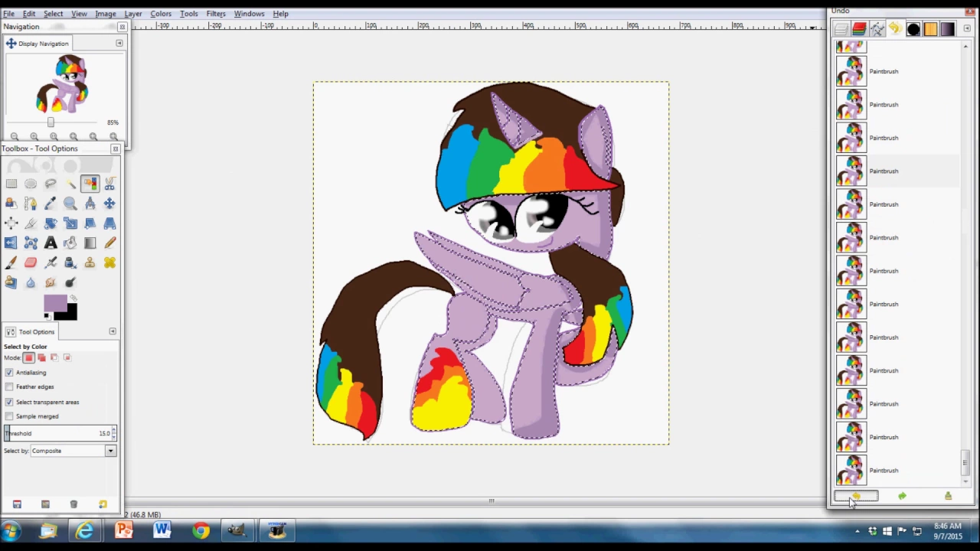Select the Ellipse Select tool
Image resolution: width=980 pixels, height=551 pixels.
(31, 184)
